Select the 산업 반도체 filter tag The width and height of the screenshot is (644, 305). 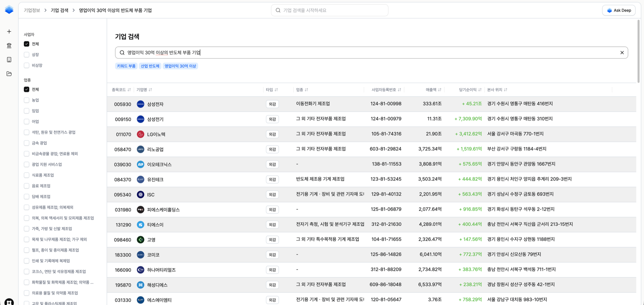point(150,66)
